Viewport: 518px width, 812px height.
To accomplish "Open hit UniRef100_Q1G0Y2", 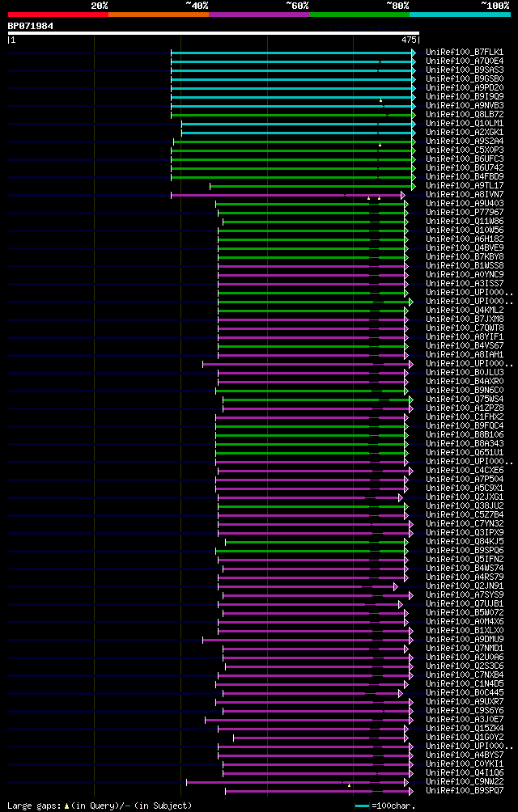I will pos(464,738).
